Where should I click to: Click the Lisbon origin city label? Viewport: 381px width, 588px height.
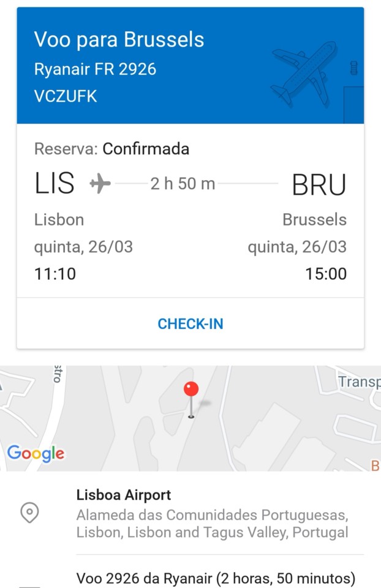point(59,220)
